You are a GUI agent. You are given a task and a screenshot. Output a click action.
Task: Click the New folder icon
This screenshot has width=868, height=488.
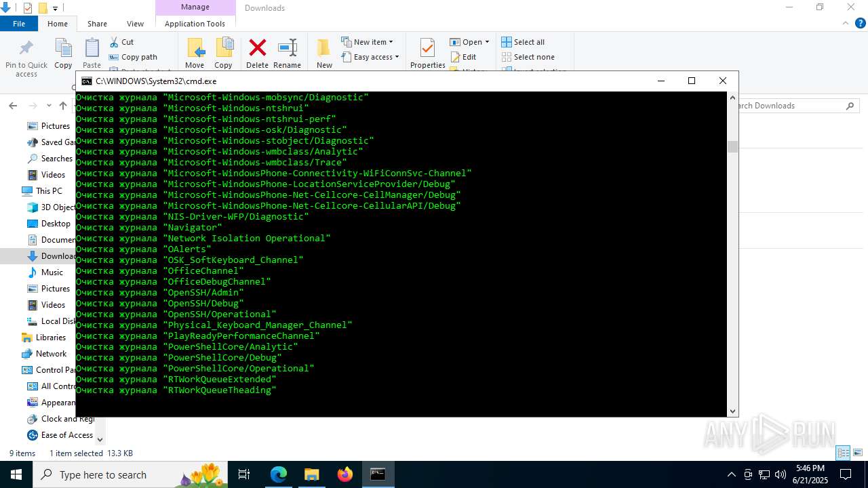324,48
